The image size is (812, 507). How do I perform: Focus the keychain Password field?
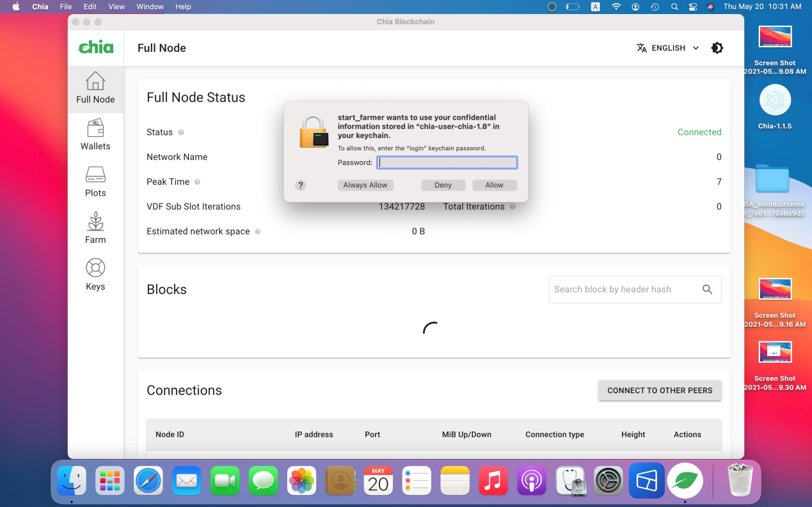pyautogui.click(x=447, y=162)
